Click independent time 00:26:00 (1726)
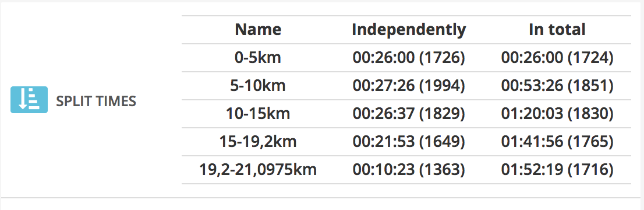 (x=409, y=58)
